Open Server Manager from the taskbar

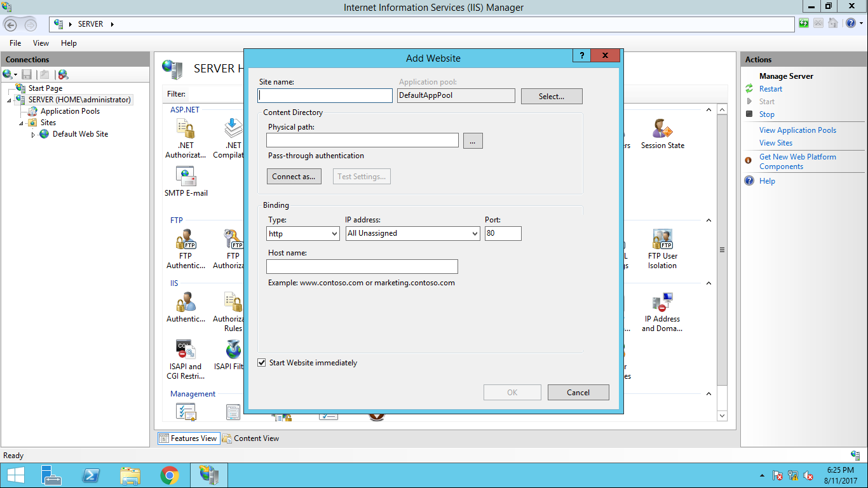tap(51, 475)
